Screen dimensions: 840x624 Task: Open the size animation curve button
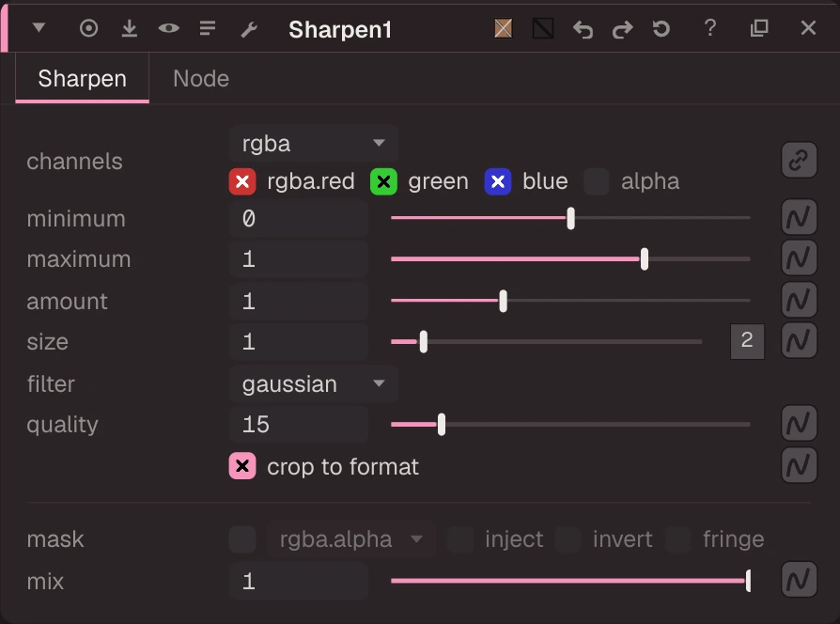[799, 340]
